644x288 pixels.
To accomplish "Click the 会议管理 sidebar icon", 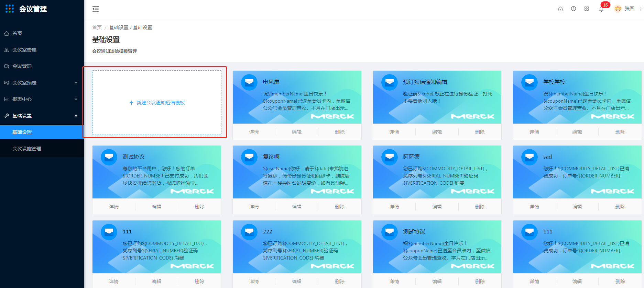I will pyautogui.click(x=7, y=66).
